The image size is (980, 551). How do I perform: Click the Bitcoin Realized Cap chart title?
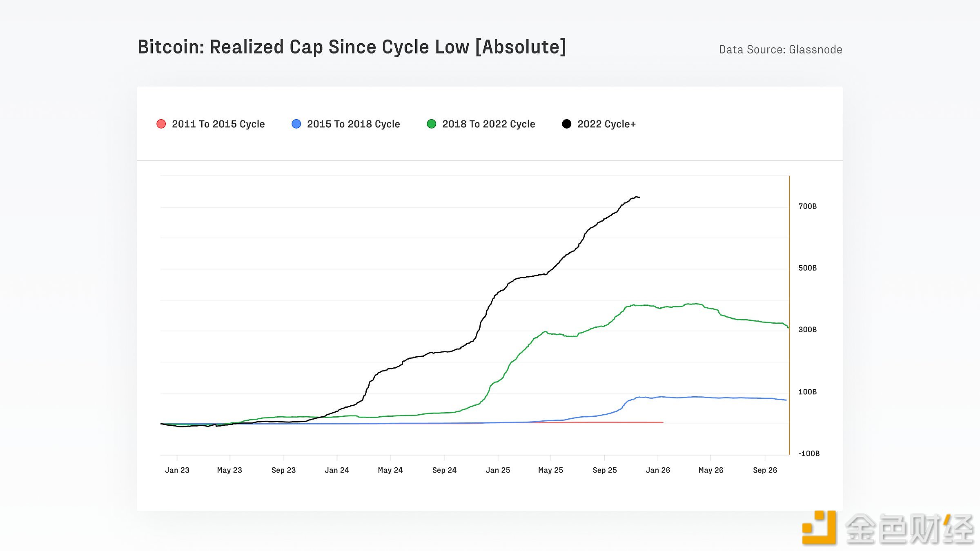click(x=352, y=47)
